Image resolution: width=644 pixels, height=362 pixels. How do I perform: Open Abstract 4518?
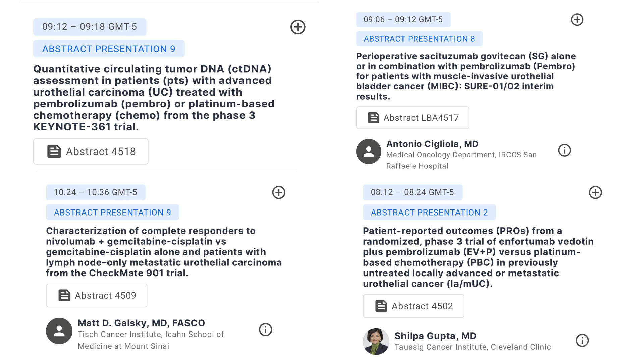point(91,152)
